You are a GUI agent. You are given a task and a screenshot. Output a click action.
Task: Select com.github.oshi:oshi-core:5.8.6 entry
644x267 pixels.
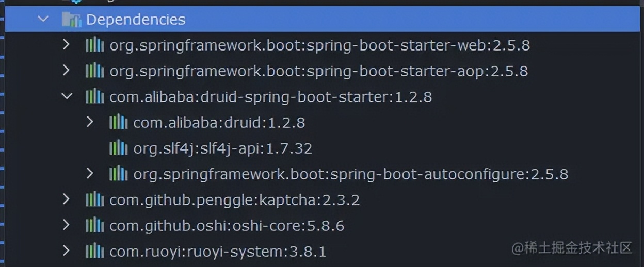[227, 226]
